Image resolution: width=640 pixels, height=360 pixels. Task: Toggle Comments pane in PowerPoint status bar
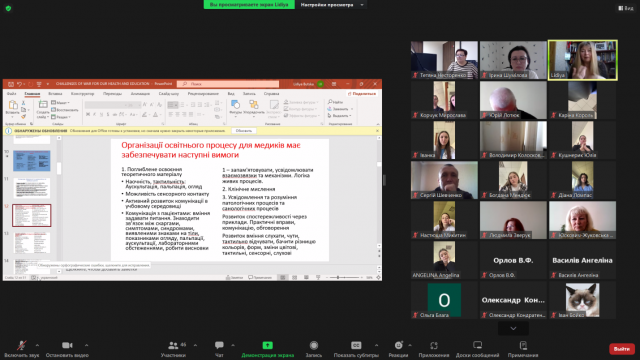(x=260, y=278)
